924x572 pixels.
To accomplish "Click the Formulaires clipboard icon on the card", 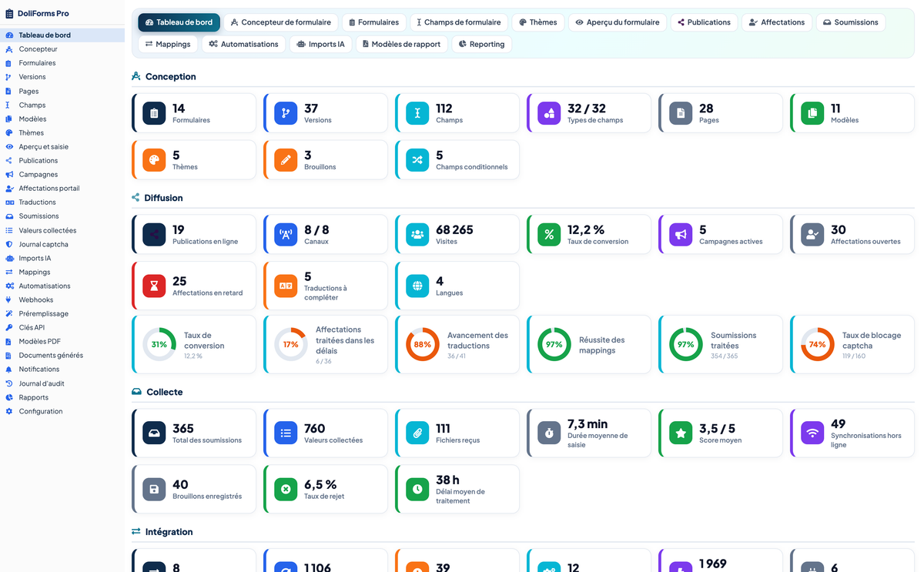I will [x=154, y=113].
